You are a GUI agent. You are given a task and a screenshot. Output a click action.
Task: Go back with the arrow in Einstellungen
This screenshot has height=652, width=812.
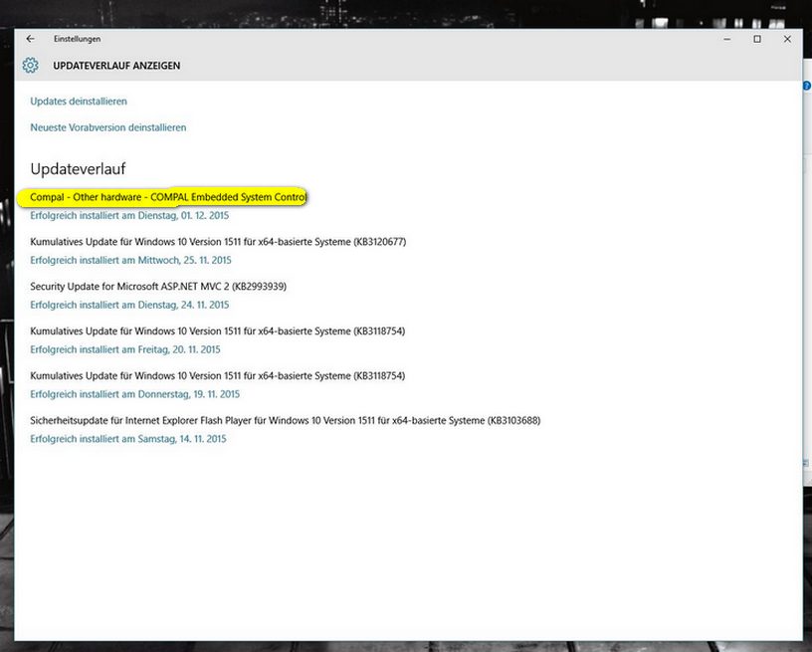(31, 39)
